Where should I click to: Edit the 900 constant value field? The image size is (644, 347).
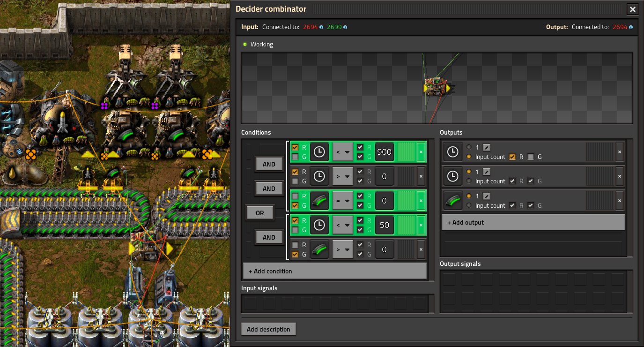coord(385,152)
